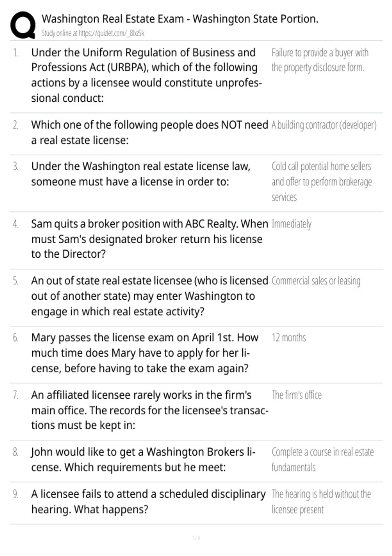The height and width of the screenshot is (556, 392).
Task: Click the answer 'The firm's office'
Action: 297,395
